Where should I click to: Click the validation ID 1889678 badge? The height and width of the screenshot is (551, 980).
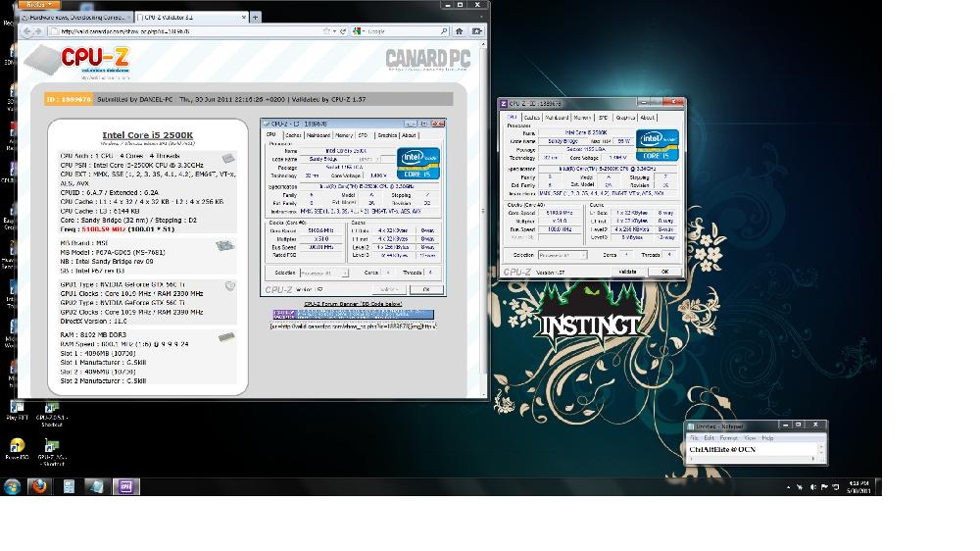[x=69, y=99]
